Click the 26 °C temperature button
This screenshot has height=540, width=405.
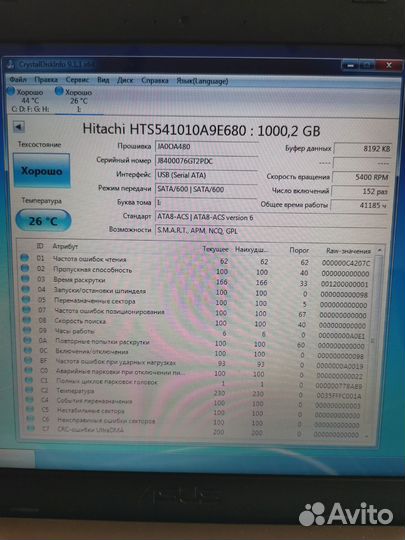tap(43, 221)
